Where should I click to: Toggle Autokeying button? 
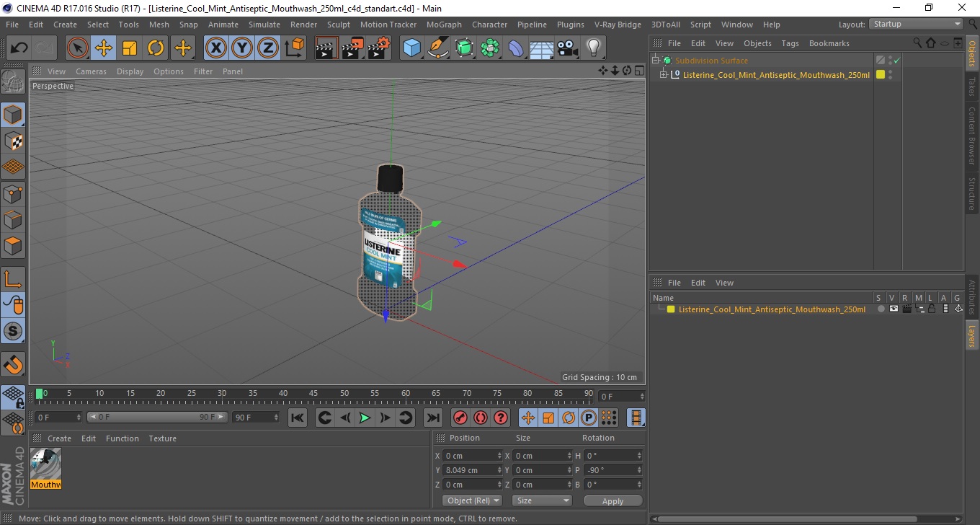point(480,418)
